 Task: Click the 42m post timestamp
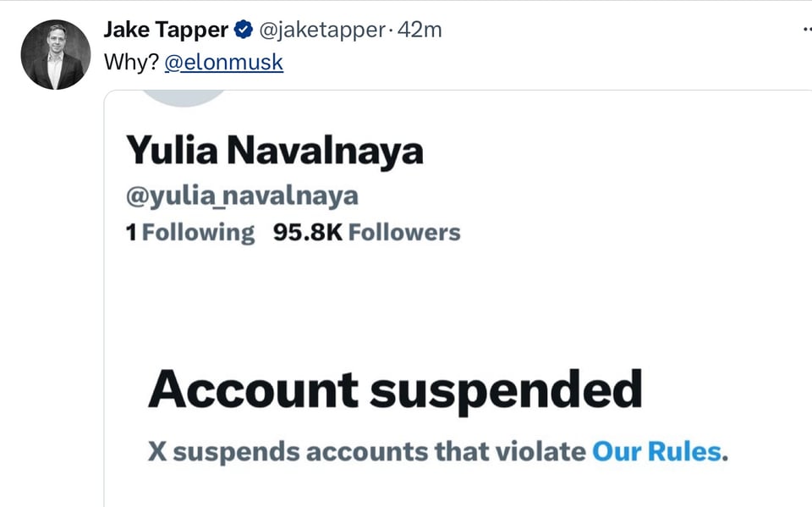coord(420,30)
